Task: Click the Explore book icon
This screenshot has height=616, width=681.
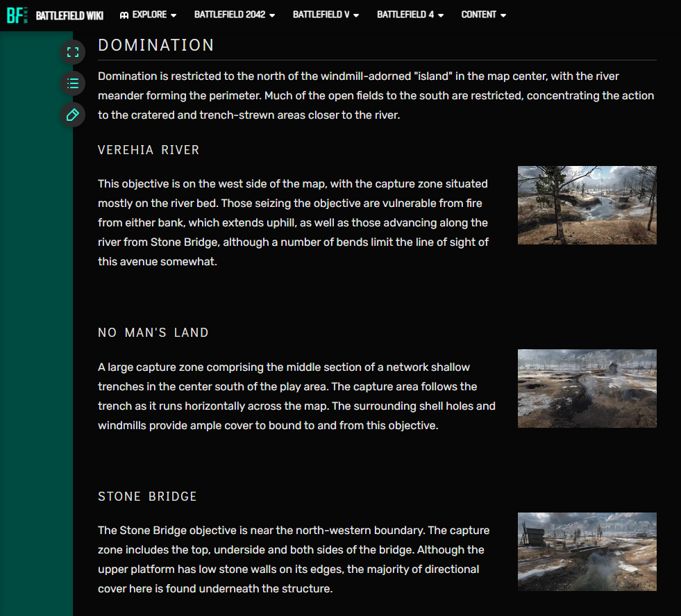Action: click(124, 15)
